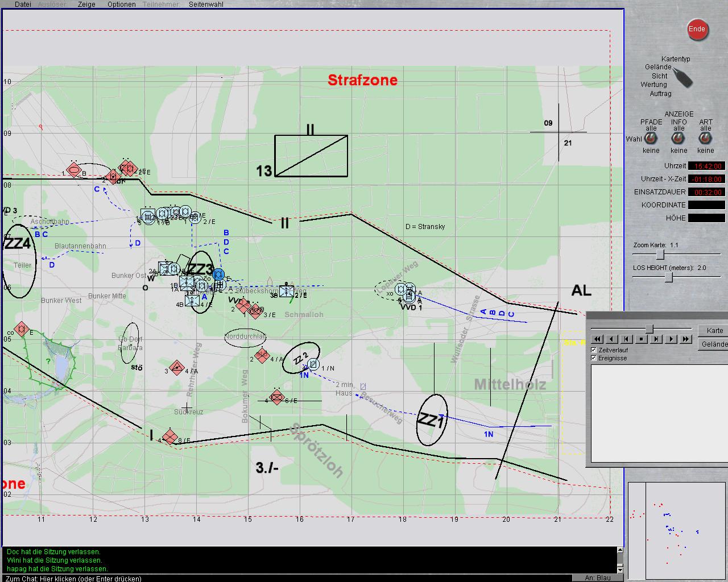Flip the PFADE display toggle switch
Screen dimensions: 728x582
[651, 139]
